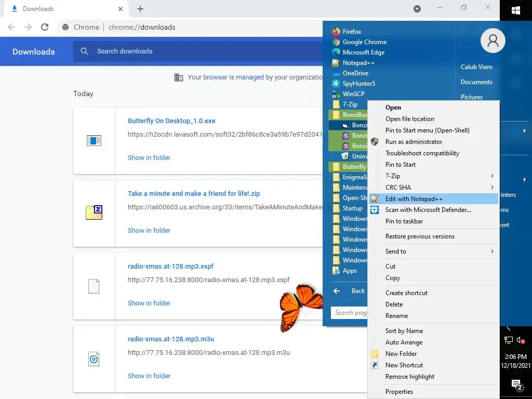Select Auto Arrange

tap(433, 342)
